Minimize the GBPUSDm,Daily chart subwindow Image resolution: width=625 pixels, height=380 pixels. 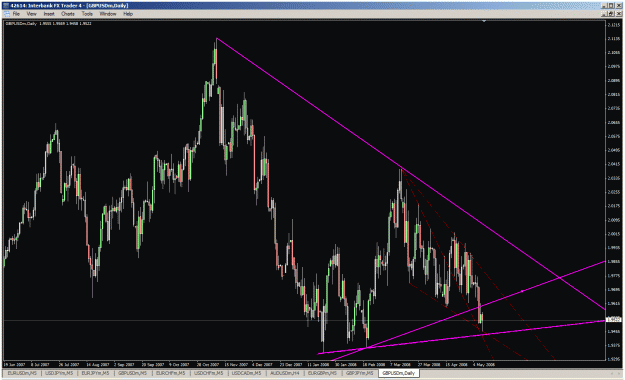pos(605,14)
